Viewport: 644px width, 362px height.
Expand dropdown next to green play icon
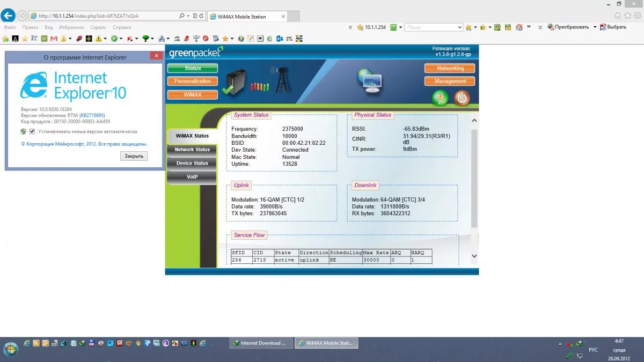pyautogui.click(x=121, y=39)
